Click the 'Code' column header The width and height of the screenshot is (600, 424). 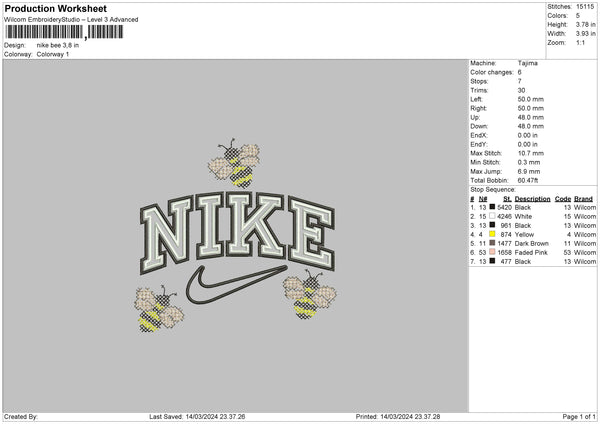[x=563, y=199]
